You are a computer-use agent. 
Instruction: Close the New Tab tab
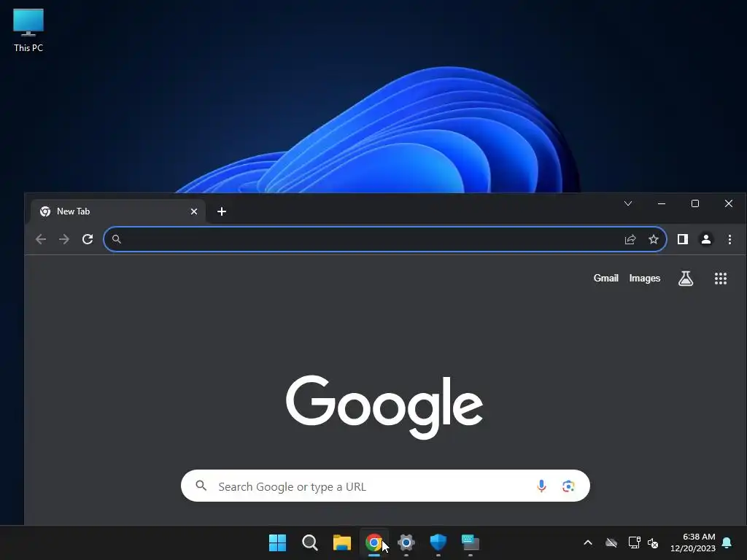coord(194,211)
